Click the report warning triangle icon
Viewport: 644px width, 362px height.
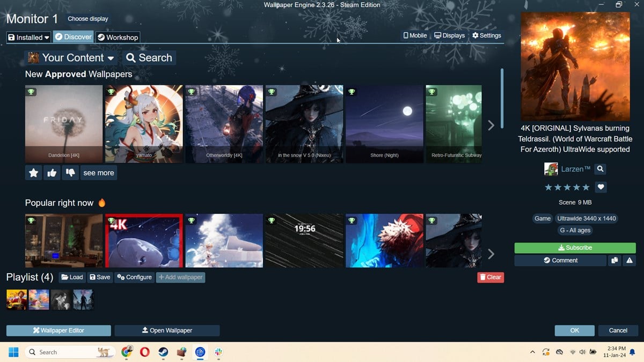(x=630, y=261)
